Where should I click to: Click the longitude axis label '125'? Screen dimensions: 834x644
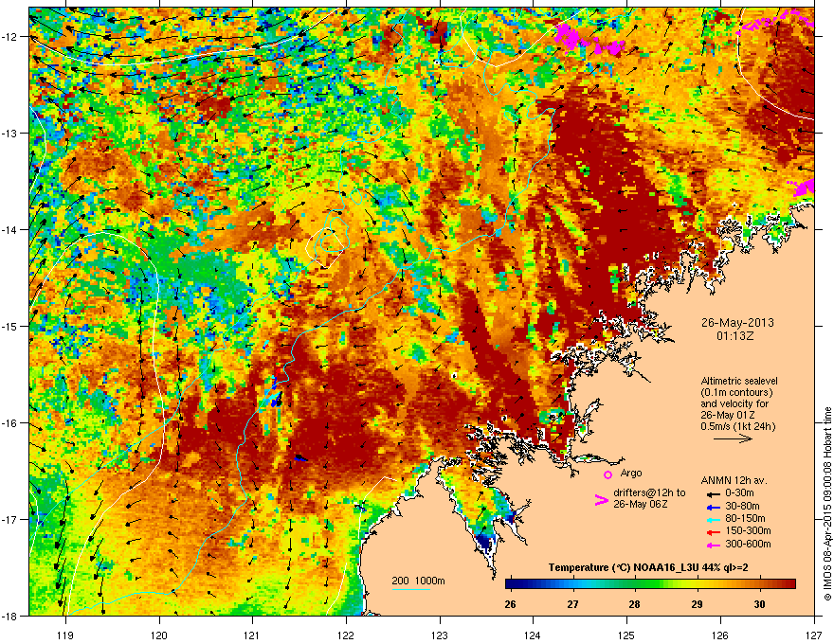627,635
